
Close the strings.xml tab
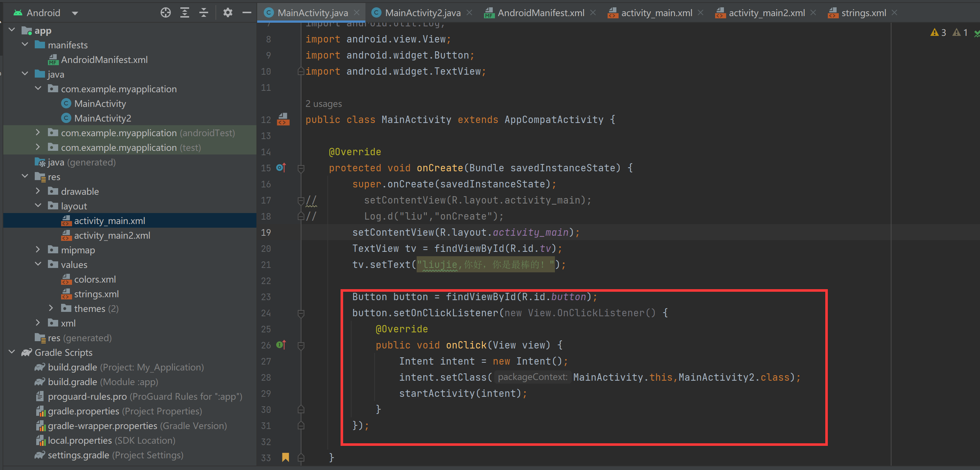click(x=894, y=12)
